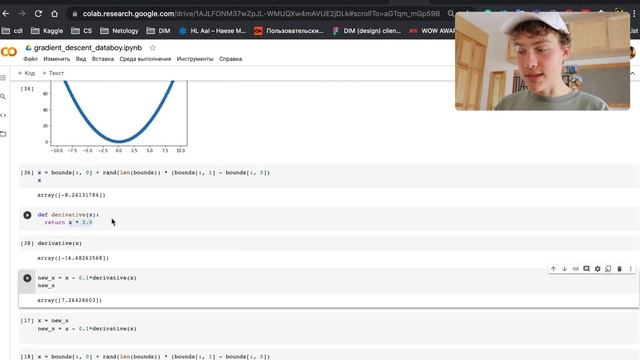
Task: Click the browser back arrow
Action: [6, 13]
